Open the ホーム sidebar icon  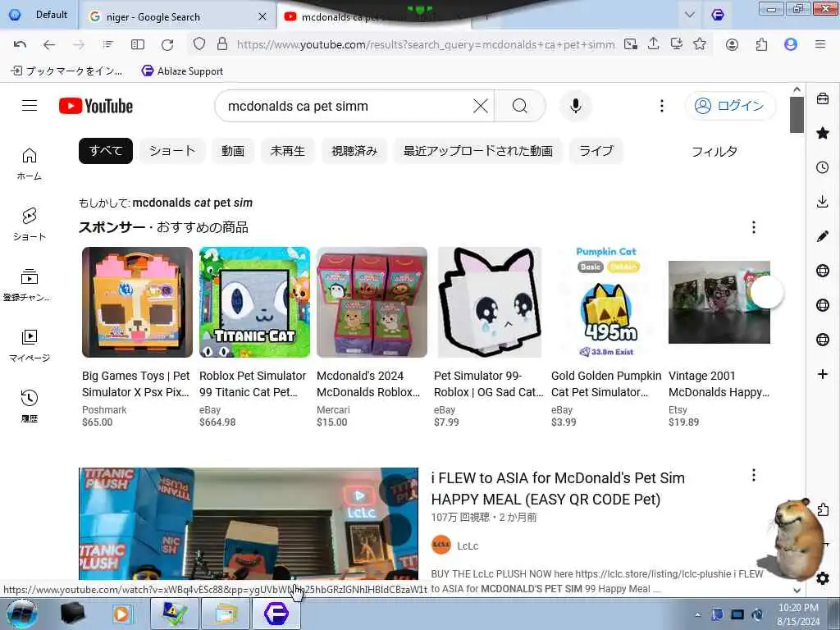pos(30,164)
